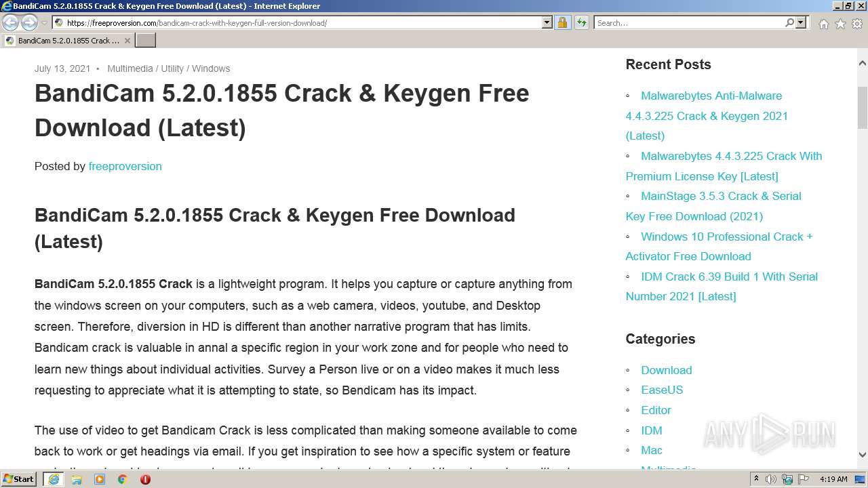
Task: Select the BandiCam 5.2.0.1855 Crack tab
Action: pyautogui.click(x=67, y=40)
